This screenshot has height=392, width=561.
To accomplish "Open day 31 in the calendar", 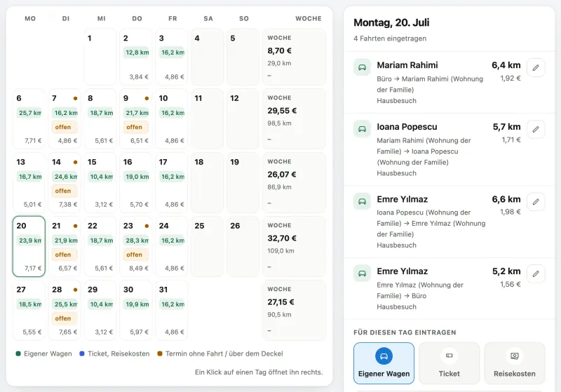I will pos(172,310).
